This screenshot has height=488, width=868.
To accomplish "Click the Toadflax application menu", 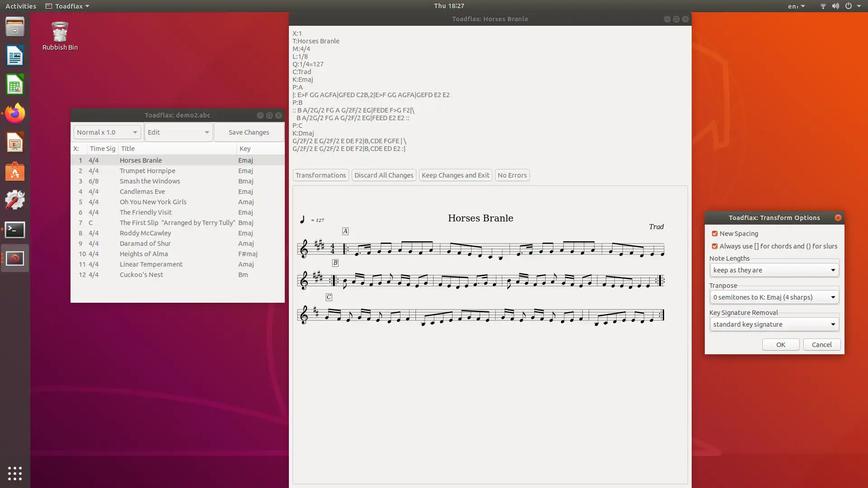I will [x=67, y=6].
